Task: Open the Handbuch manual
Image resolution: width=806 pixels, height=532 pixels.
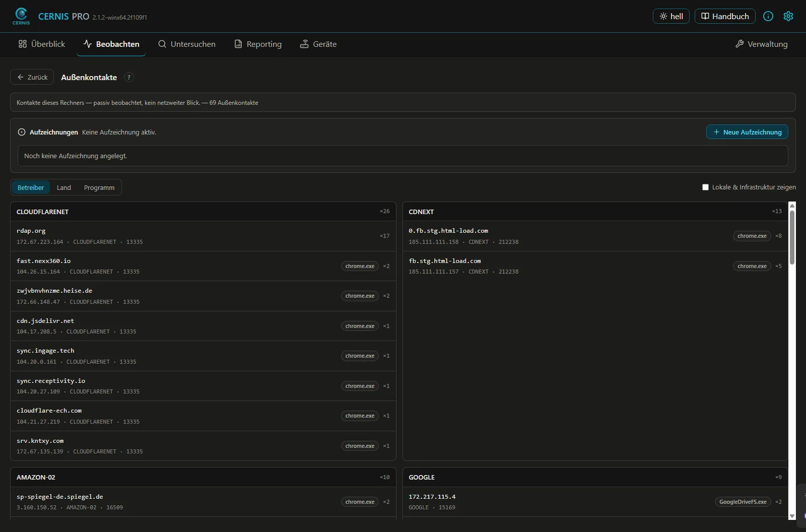Action: (x=725, y=16)
